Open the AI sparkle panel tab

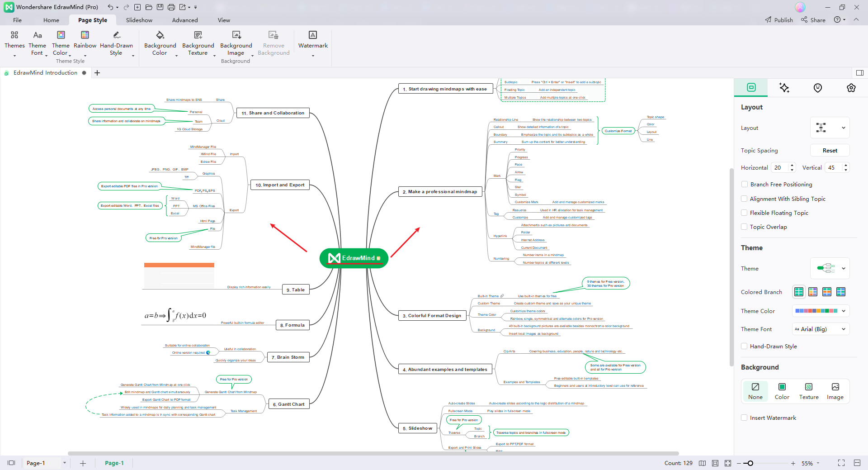[784, 88]
